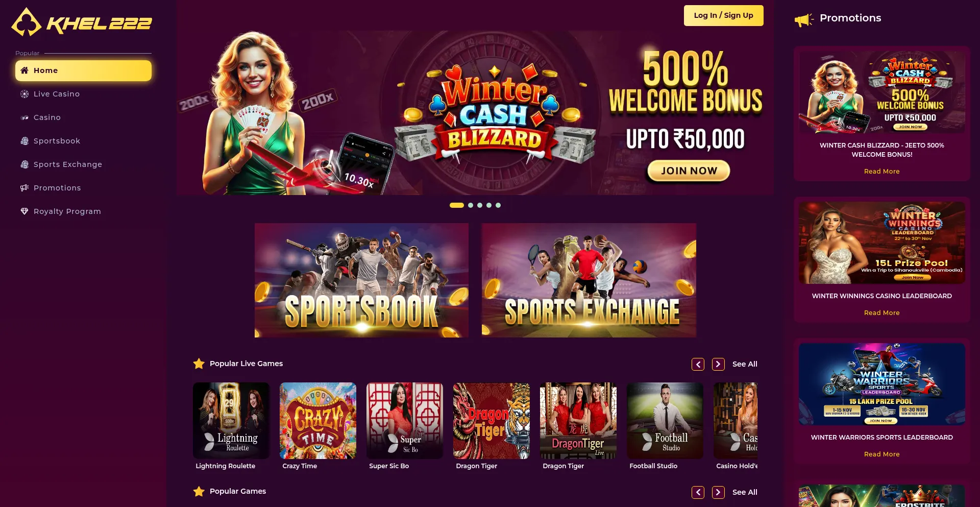Select the last banner carousel dot
Image resolution: width=980 pixels, height=507 pixels.
[x=498, y=205]
